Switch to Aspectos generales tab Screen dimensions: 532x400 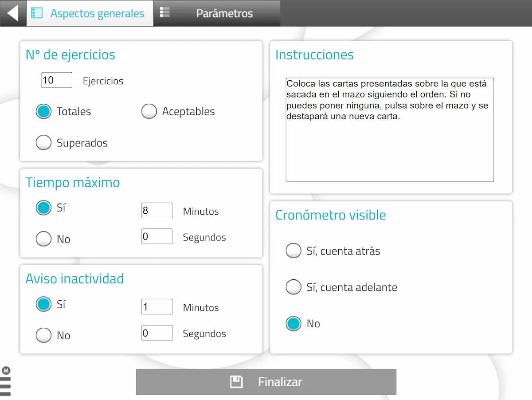[90, 13]
